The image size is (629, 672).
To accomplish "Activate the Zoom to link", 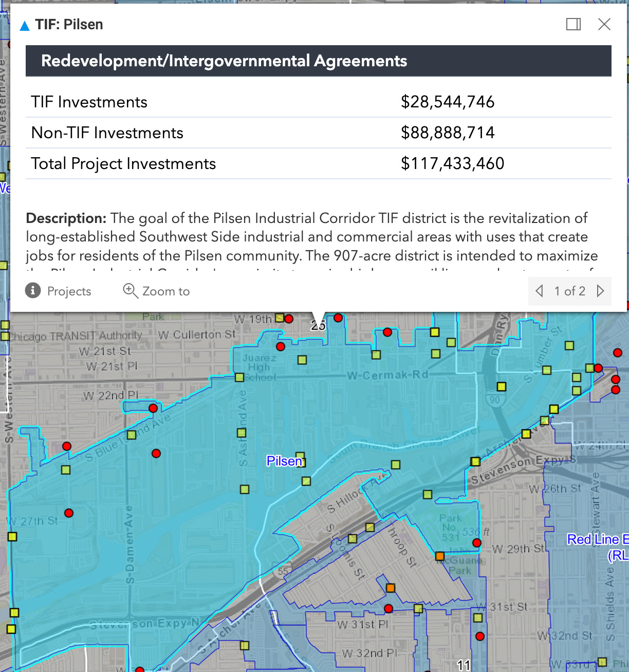I will pos(165,291).
